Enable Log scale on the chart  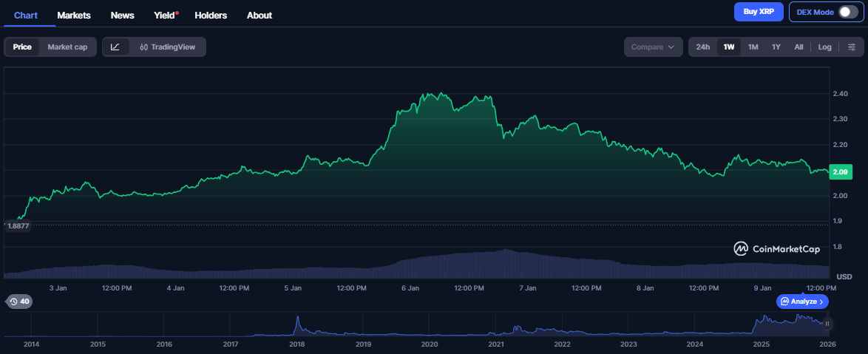click(x=824, y=47)
